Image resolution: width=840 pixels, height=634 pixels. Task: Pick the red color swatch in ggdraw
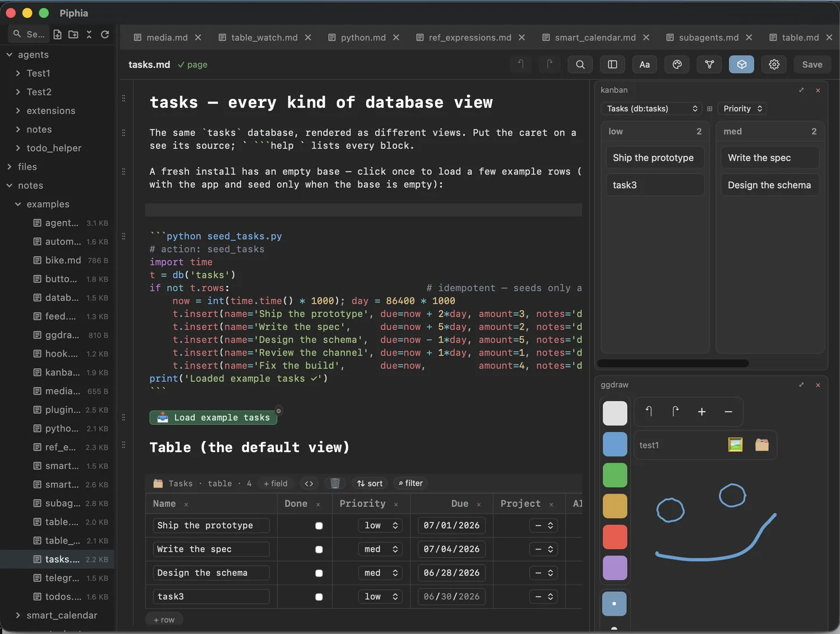(x=614, y=537)
